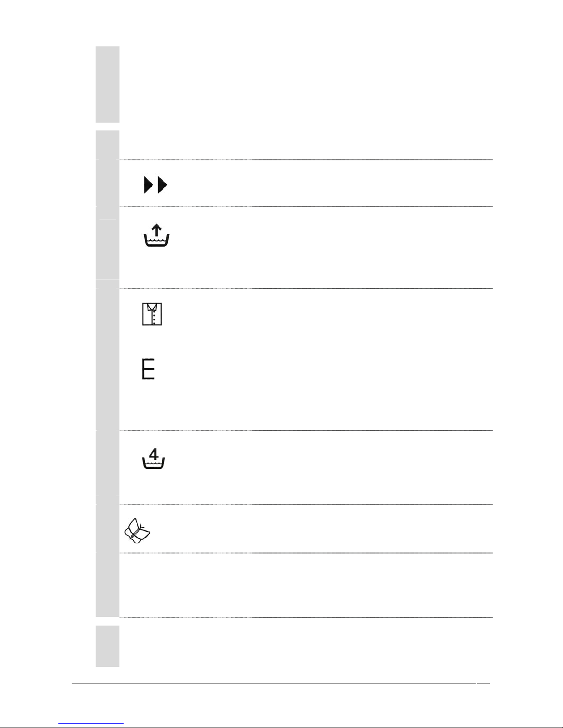Click the tall gray sidebar block at top
This screenshot has width=563, height=728.
[x=108, y=85]
